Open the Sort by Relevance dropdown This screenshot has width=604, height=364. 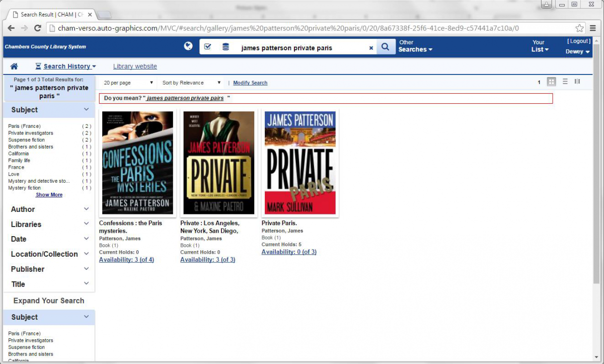191,83
